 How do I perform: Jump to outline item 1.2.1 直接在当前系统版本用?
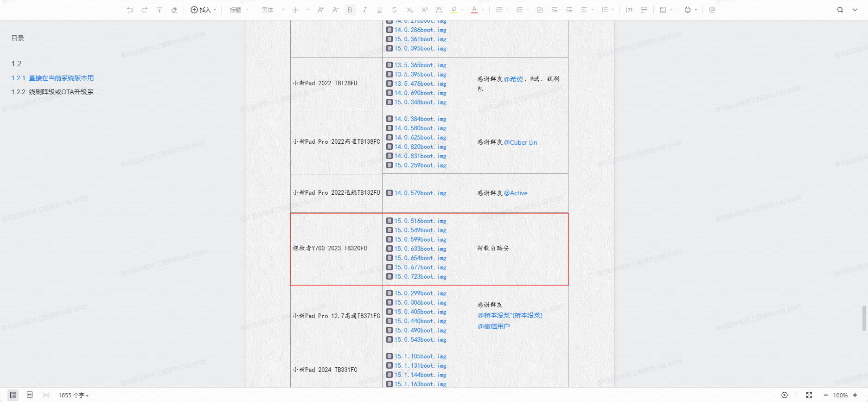pyautogui.click(x=55, y=78)
